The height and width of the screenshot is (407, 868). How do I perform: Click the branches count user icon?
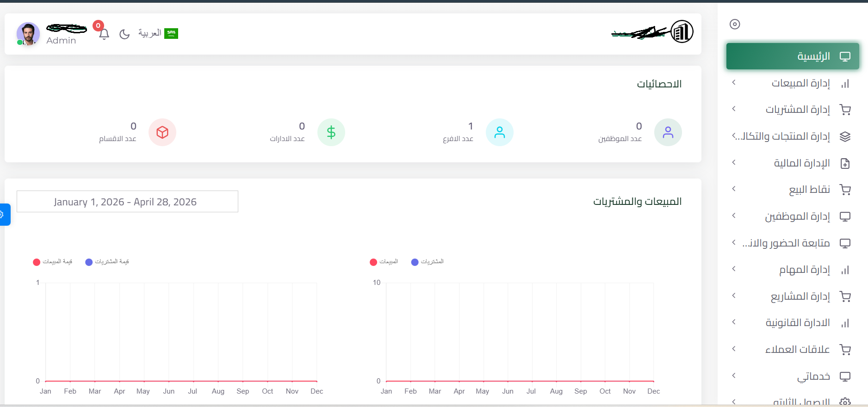click(x=499, y=132)
